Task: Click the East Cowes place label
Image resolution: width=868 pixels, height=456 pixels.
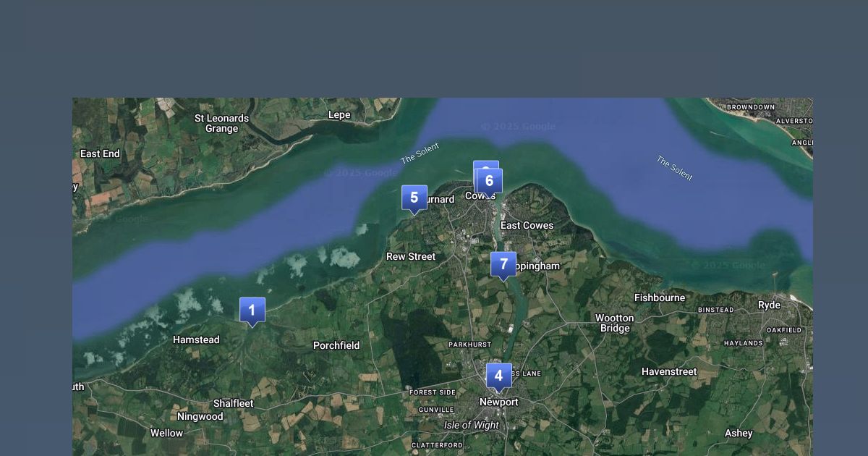Action: point(527,225)
